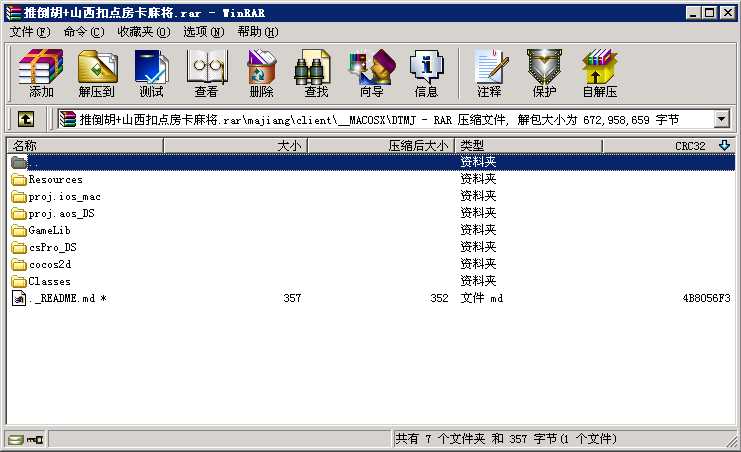Select the parent folder '..' row
This screenshot has height=452, width=741.
371,162
